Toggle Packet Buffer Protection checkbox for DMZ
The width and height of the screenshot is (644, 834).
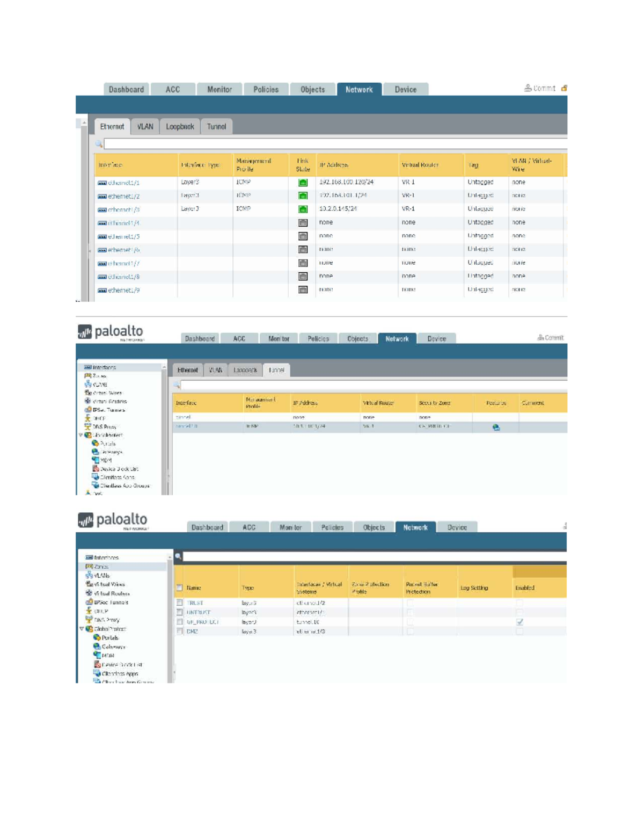(x=410, y=632)
